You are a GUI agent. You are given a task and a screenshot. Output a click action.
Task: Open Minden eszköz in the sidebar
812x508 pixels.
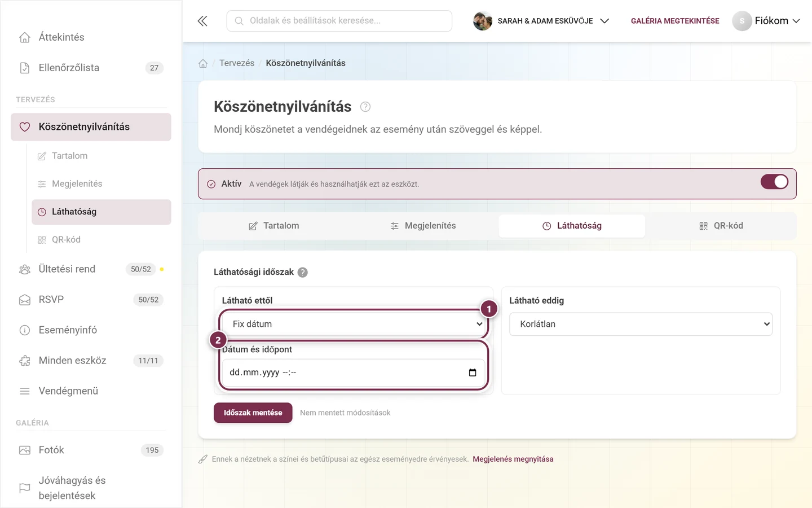pos(91,361)
